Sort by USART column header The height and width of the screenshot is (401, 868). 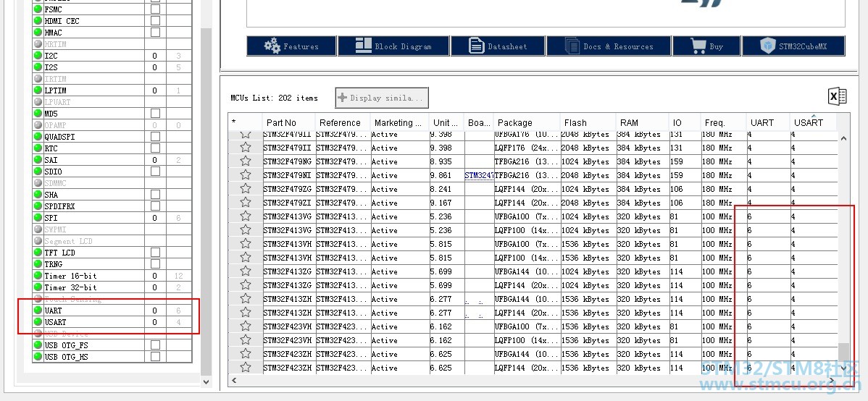[813, 123]
